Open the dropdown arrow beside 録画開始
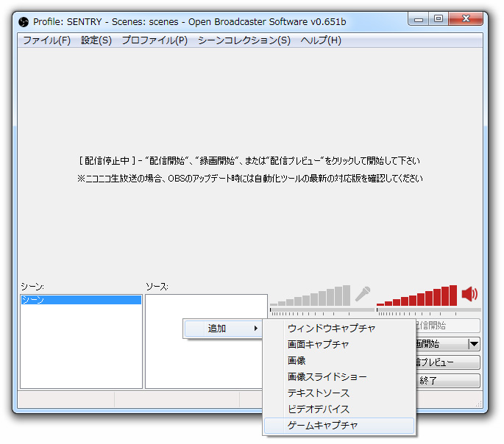The width and height of the screenshot is (504, 444). (x=474, y=344)
